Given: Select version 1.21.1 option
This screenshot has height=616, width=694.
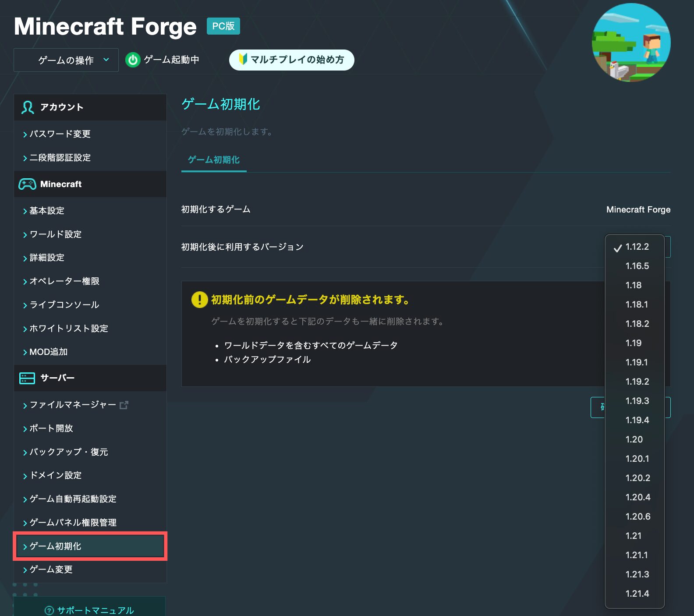Looking at the screenshot, I should coord(635,555).
